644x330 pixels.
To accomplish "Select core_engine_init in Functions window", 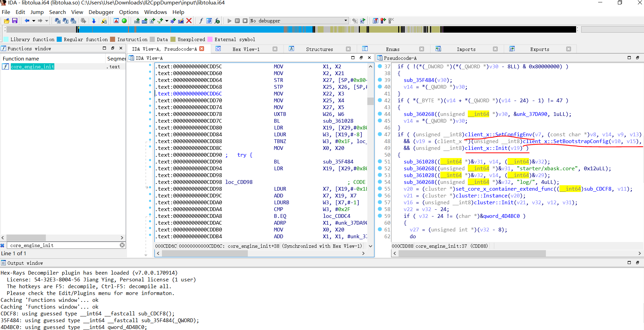I will (32, 67).
